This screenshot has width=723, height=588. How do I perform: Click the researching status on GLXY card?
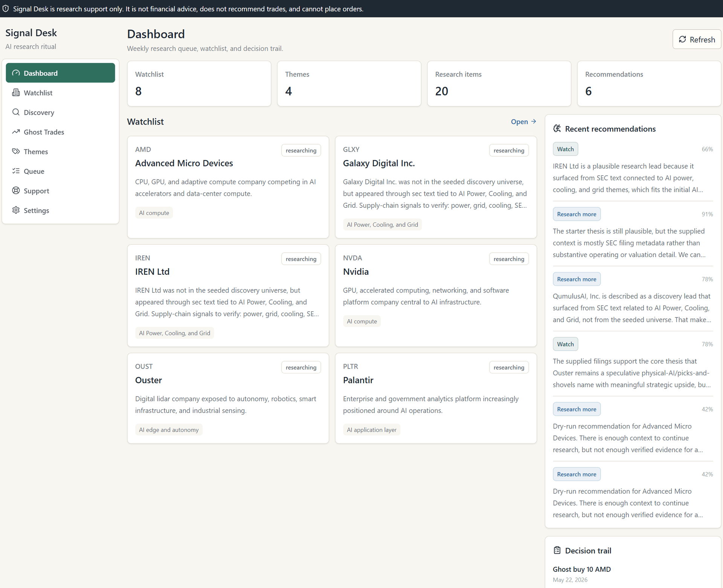(509, 150)
